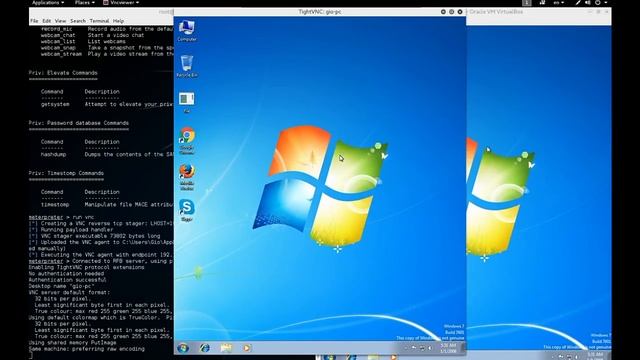Open the Edit menu in the terminal

tap(47, 21)
